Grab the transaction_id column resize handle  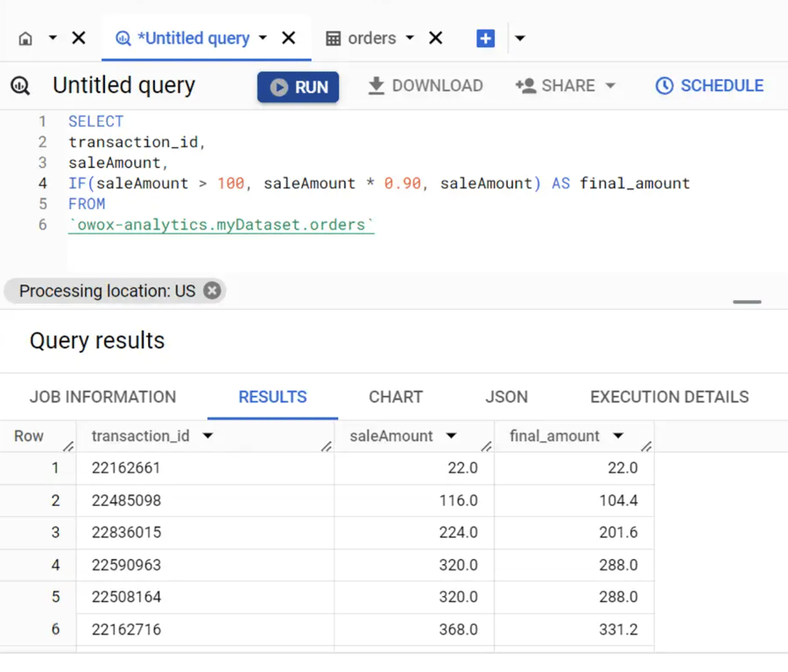point(327,446)
